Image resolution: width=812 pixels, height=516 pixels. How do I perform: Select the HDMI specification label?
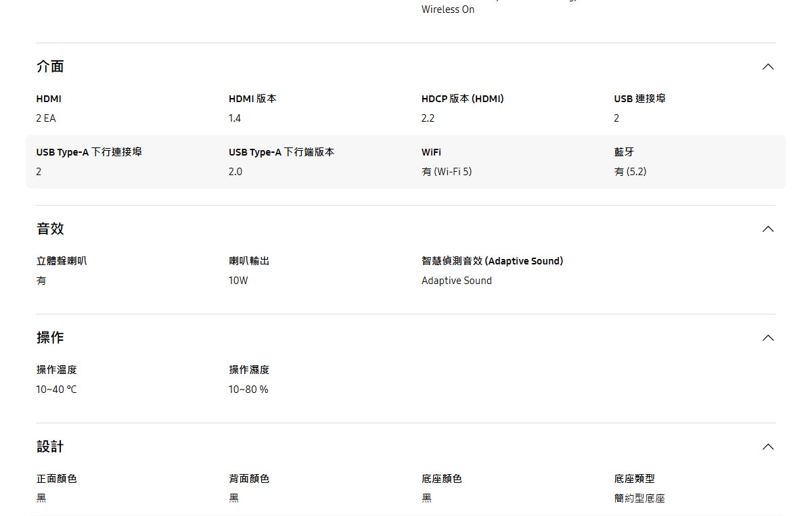coord(48,99)
